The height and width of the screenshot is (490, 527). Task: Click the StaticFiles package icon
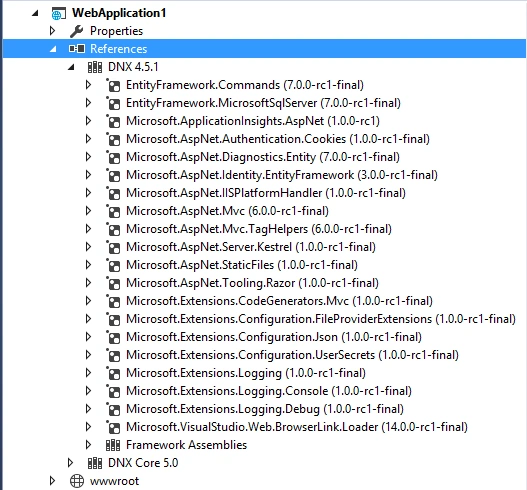tap(113, 265)
